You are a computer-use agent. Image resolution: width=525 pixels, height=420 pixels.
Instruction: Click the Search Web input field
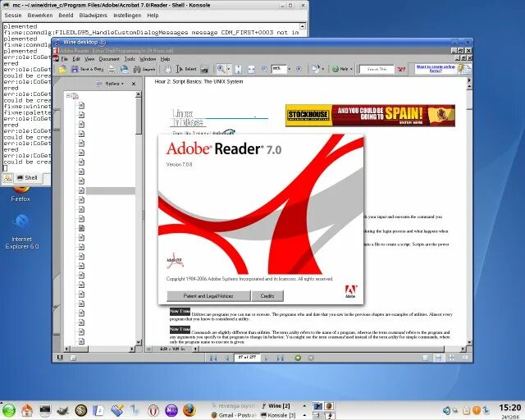pyautogui.click(x=377, y=70)
